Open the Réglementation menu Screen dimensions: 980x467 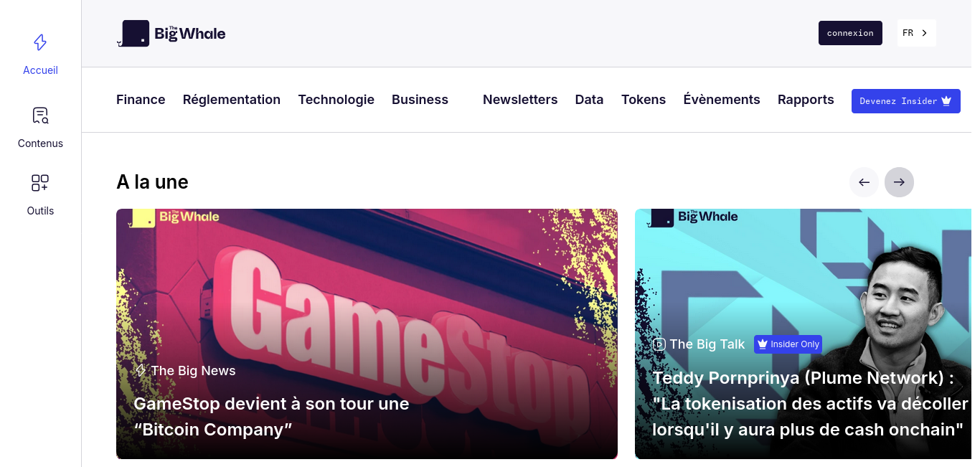click(232, 100)
